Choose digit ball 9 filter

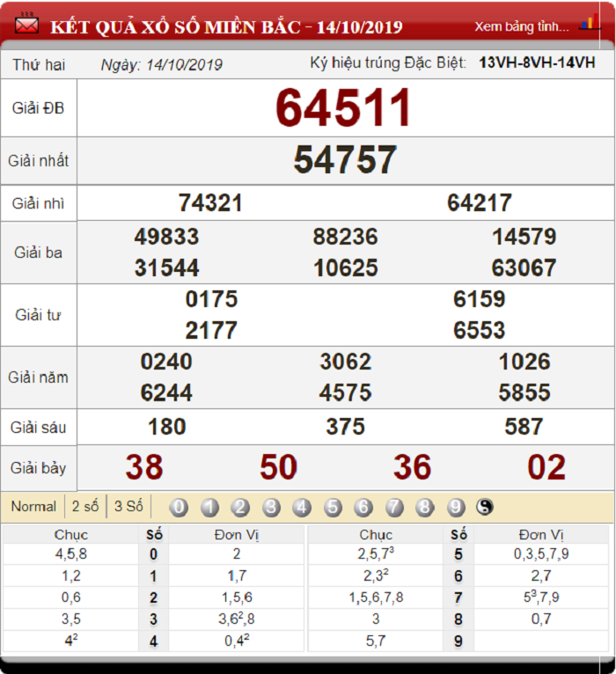pyautogui.click(x=456, y=507)
